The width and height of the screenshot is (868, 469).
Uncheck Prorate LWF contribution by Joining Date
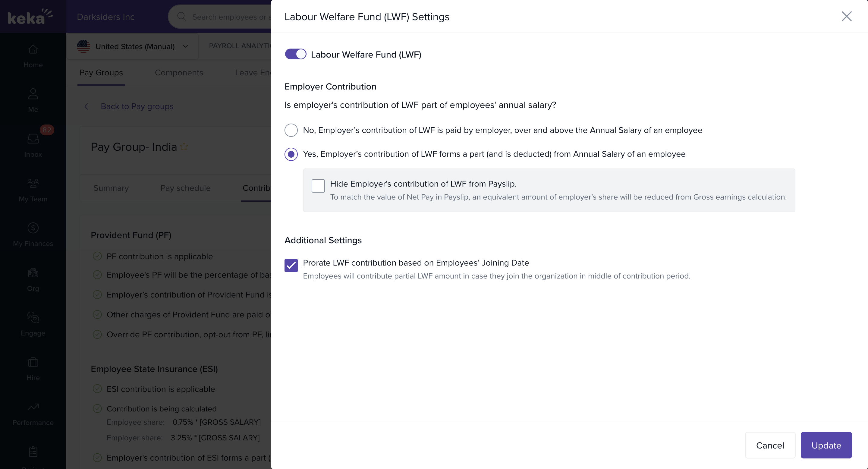pyautogui.click(x=291, y=265)
